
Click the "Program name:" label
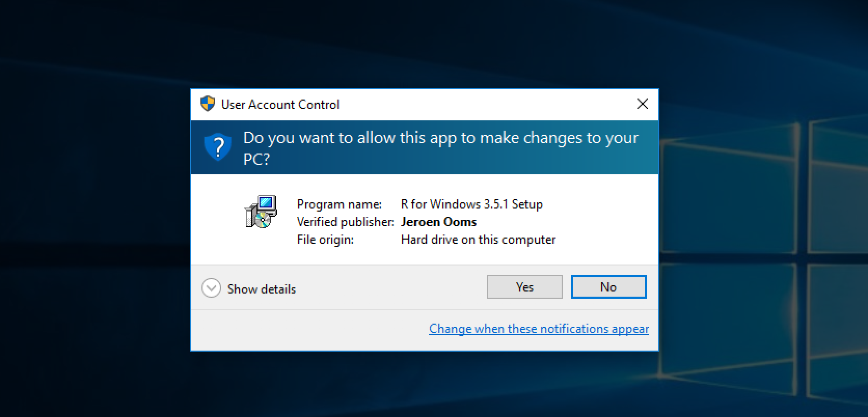339,204
